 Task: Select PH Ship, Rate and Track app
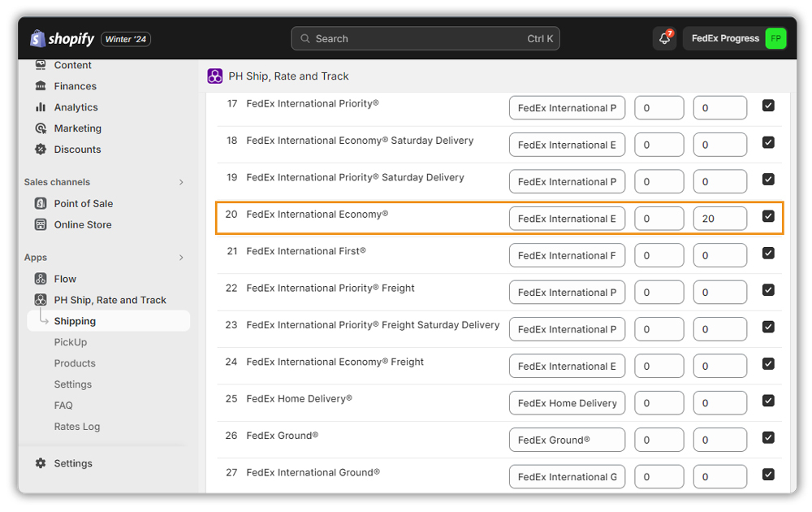(110, 300)
